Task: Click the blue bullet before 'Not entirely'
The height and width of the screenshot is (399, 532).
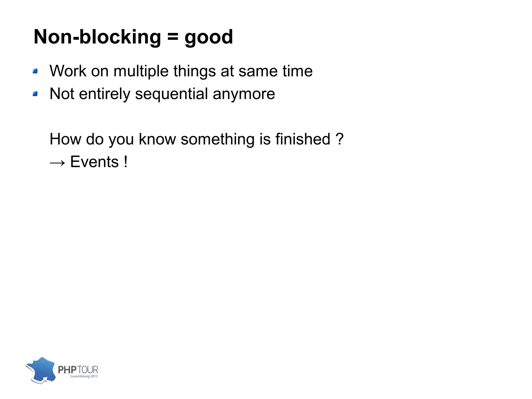Action: pyautogui.click(x=35, y=94)
